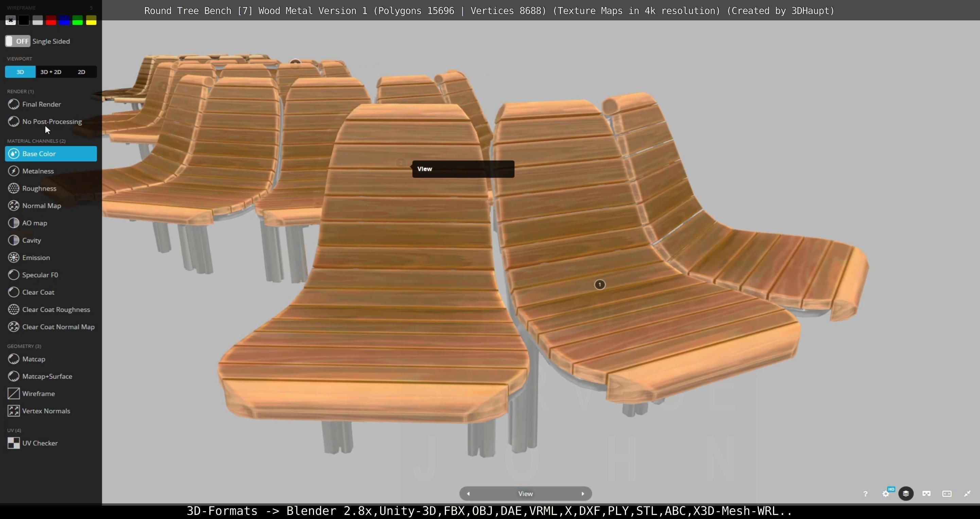
Task: Pick the blue wireframe color
Action: point(64,20)
